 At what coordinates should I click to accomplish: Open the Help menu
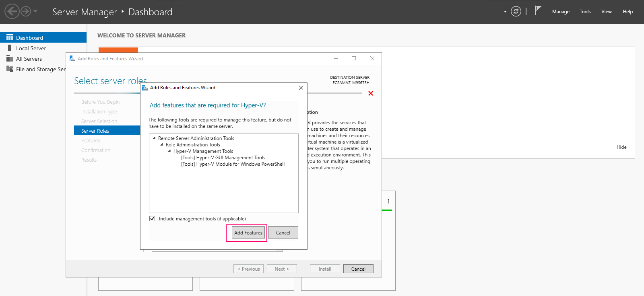click(627, 12)
